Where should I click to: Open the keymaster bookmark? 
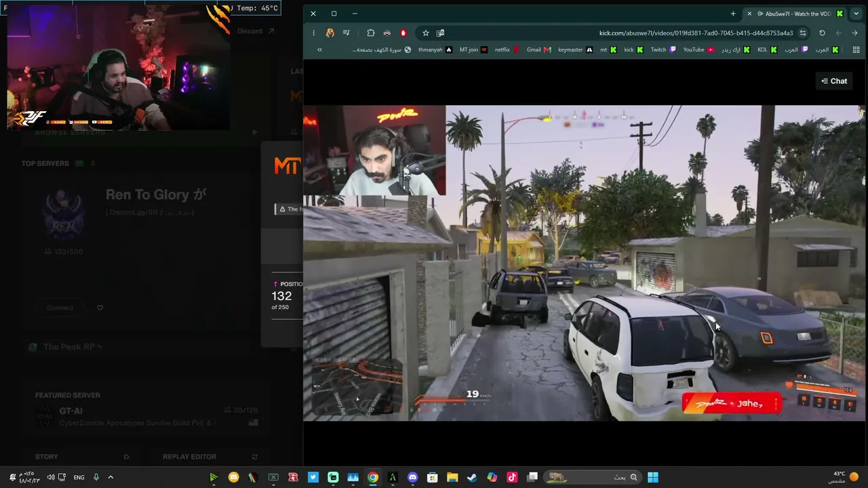(x=575, y=49)
